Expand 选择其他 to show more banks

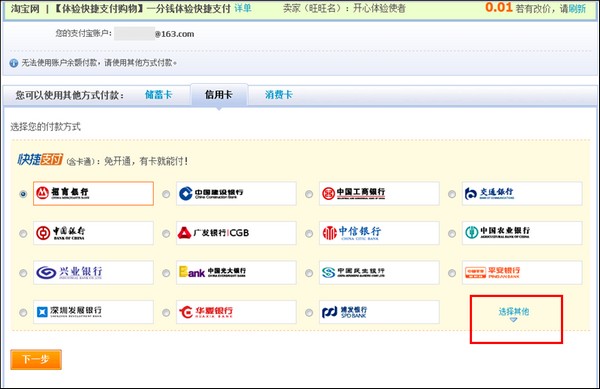tap(514, 314)
